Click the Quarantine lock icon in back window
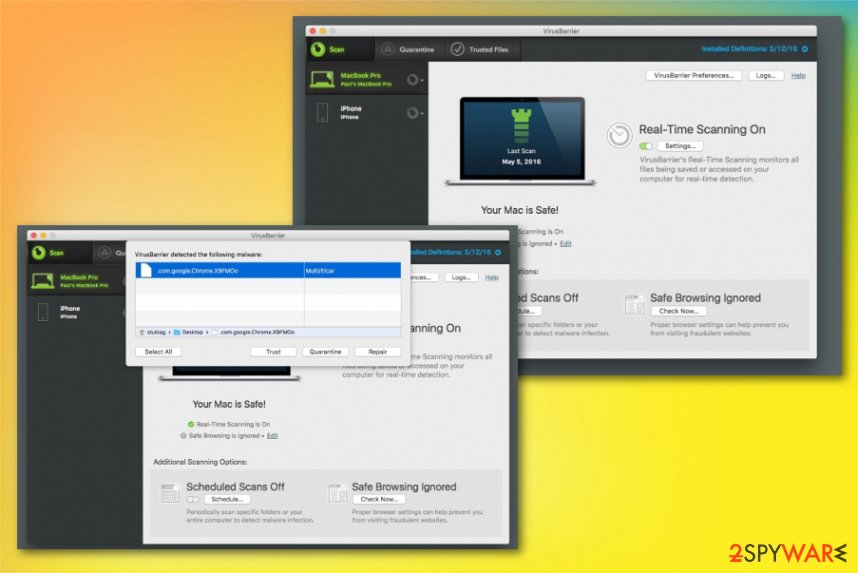This screenshot has width=858, height=573. point(387,49)
